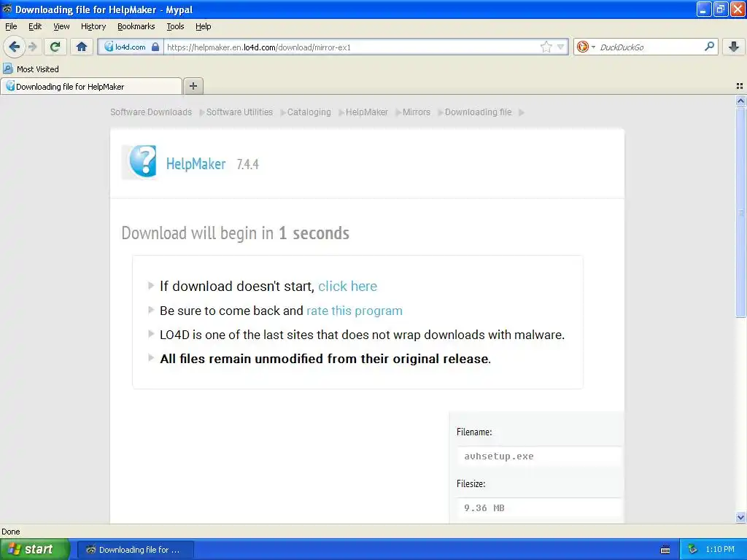This screenshot has width=747, height=560.
Task: Open the home page button
Action: [x=82, y=47]
